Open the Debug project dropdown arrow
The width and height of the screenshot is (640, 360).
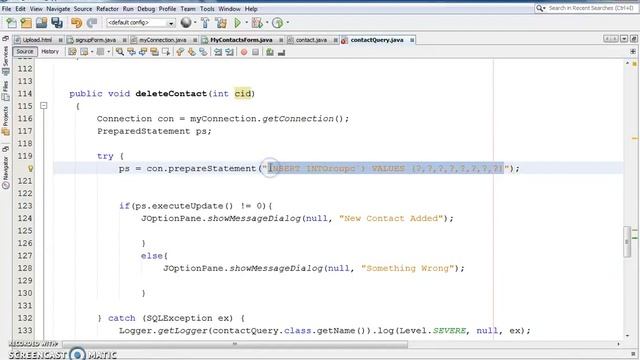[x=267, y=23]
